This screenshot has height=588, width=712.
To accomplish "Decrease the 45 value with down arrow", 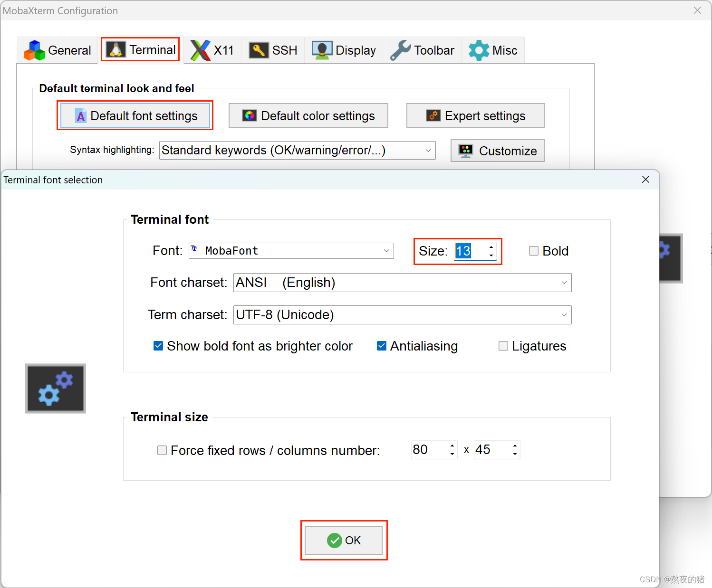I will pyautogui.click(x=515, y=454).
